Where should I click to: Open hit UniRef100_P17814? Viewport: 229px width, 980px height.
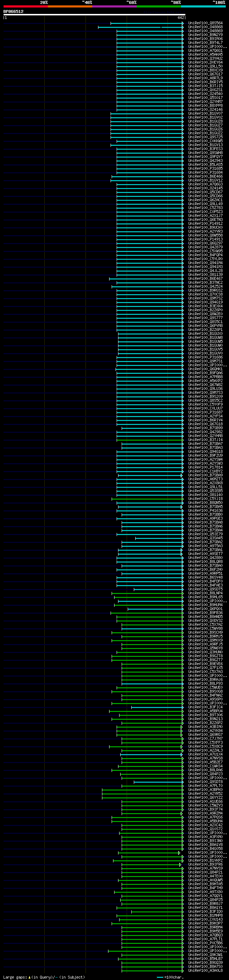(x=205, y=467)
